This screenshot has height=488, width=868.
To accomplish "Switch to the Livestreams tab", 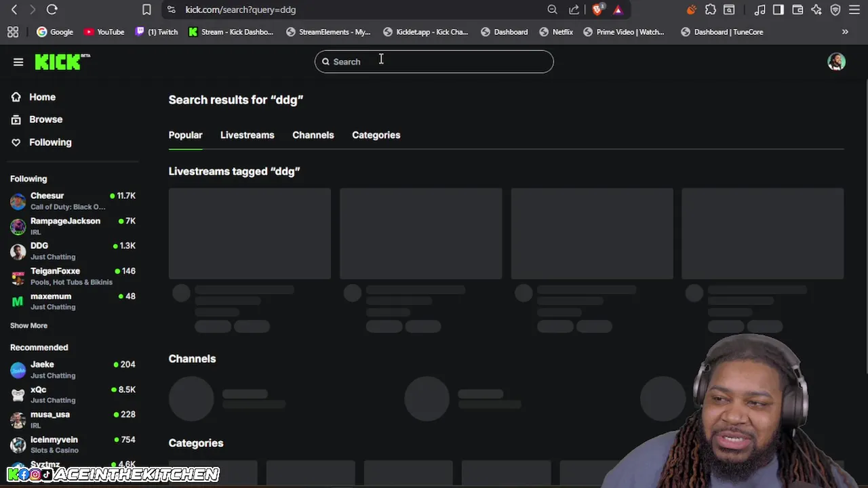I will pyautogui.click(x=247, y=135).
